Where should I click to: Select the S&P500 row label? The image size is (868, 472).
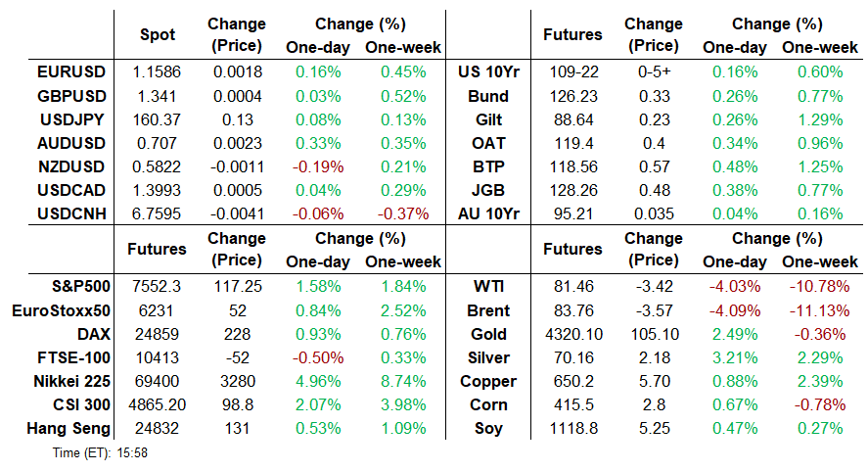[81, 286]
